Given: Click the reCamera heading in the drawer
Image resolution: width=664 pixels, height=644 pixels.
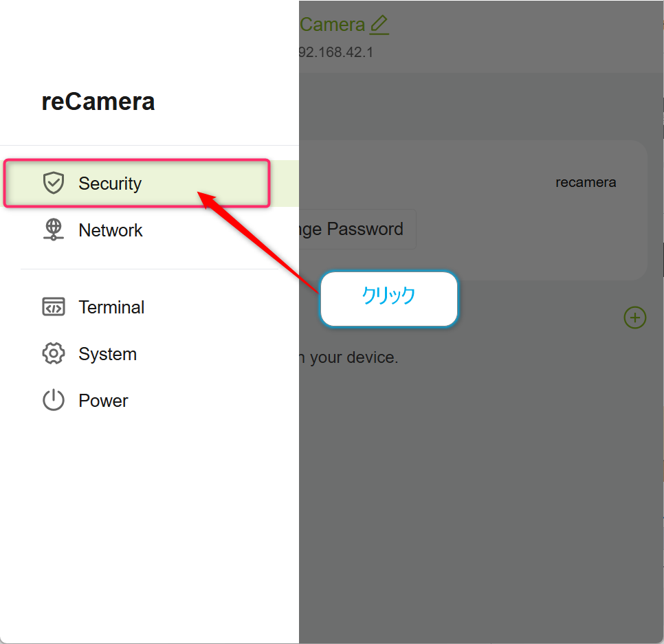Looking at the screenshot, I should (98, 102).
